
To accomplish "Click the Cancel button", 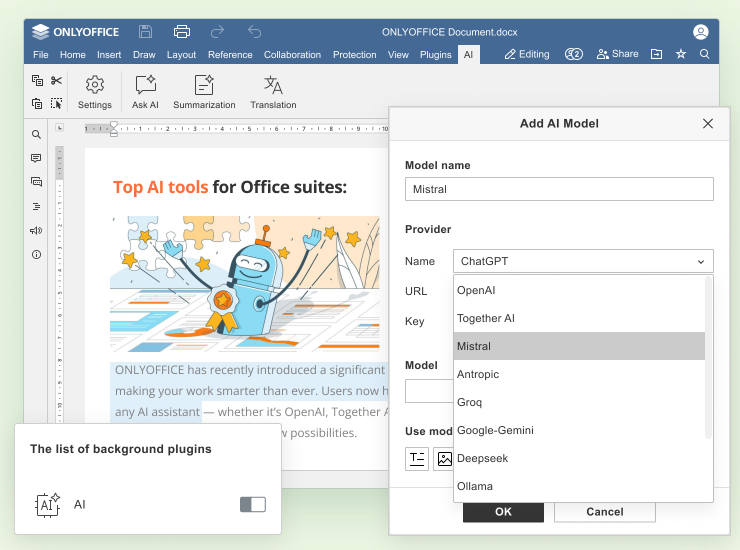I will point(605,512).
